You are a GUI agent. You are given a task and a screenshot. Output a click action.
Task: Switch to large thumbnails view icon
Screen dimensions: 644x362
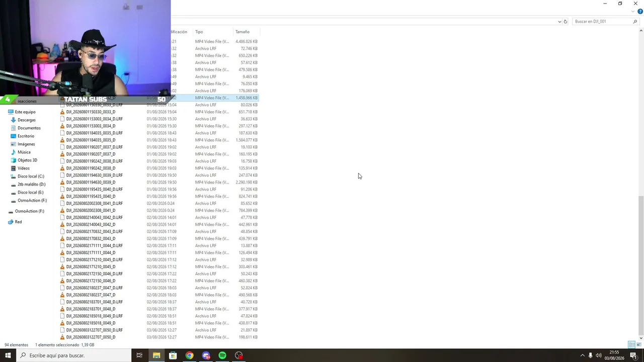click(638, 344)
